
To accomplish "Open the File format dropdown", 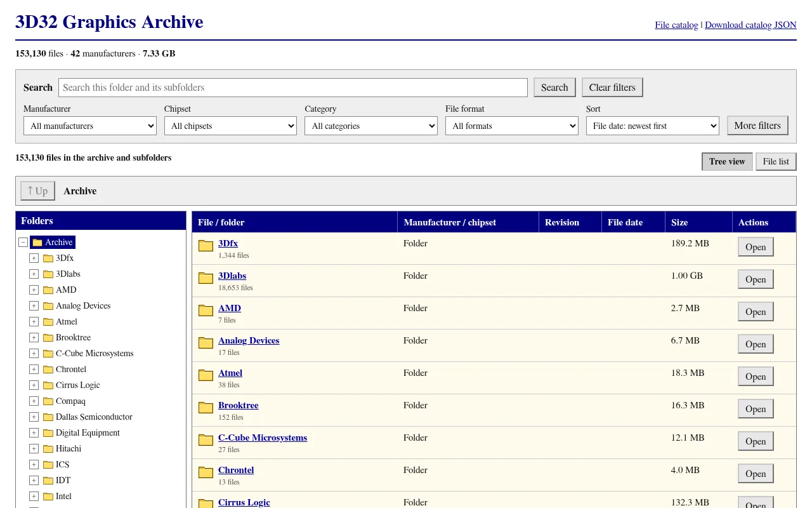I will click(512, 126).
